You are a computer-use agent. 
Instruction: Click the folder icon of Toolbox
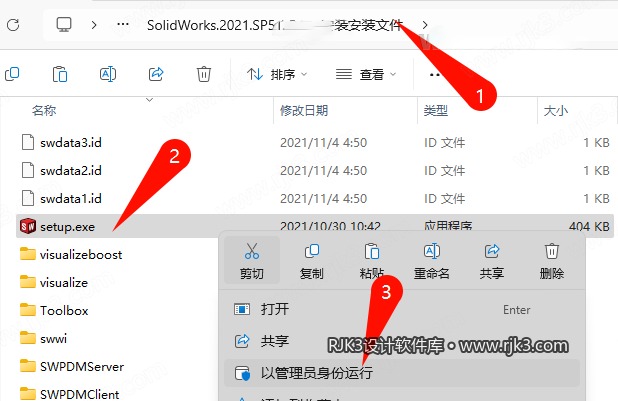(28, 310)
